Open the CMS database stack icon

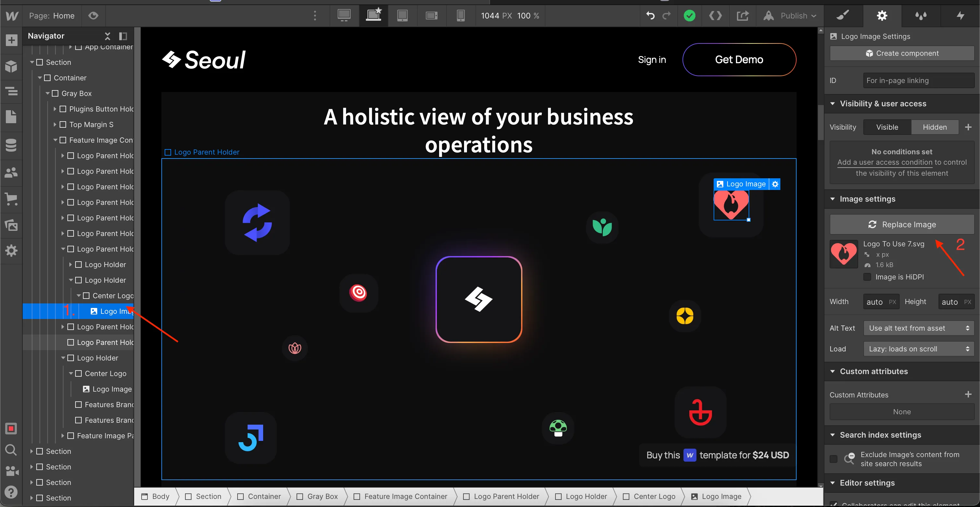pos(11,145)
